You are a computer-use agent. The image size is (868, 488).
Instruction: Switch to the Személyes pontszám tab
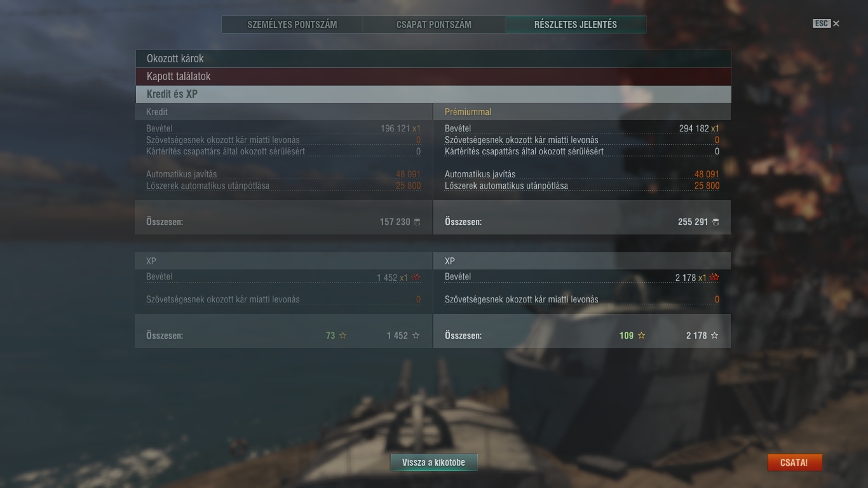click(292, 25)
